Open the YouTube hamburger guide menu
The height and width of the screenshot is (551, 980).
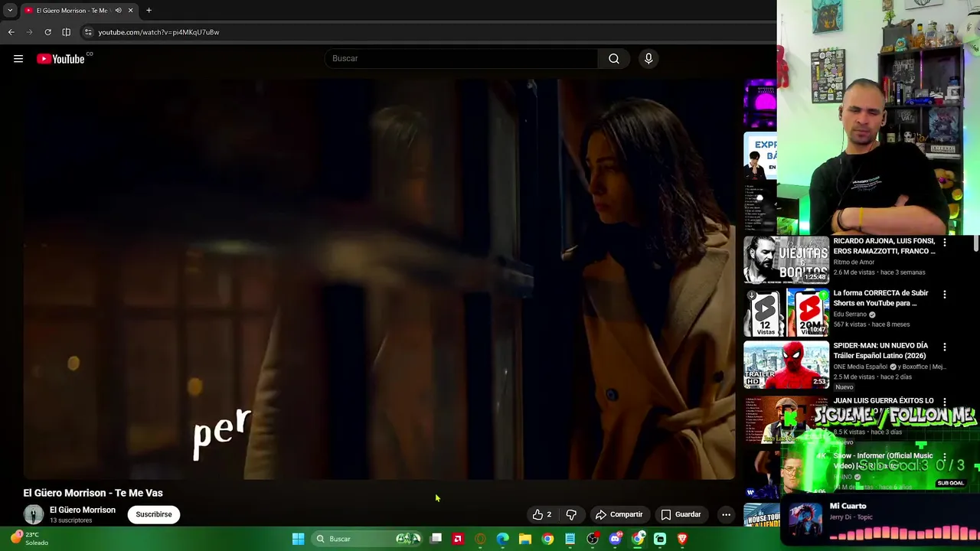tap(18, 59)
